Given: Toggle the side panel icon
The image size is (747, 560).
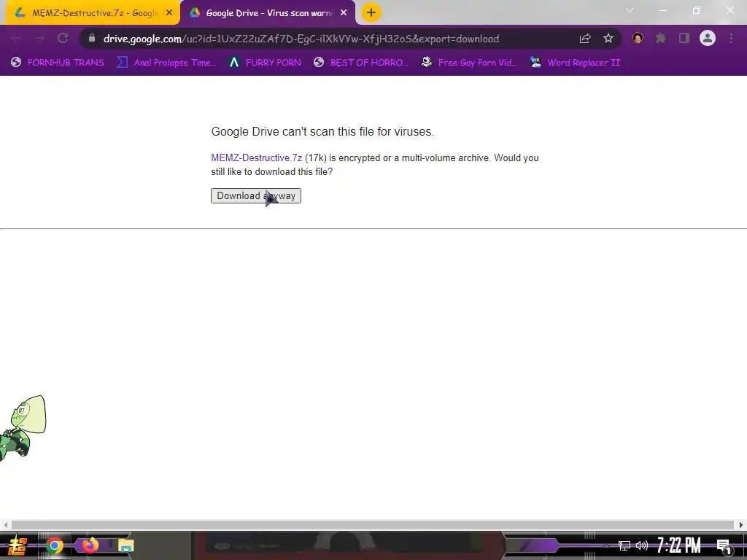Looking at the screenshot, I should point(684,38).
